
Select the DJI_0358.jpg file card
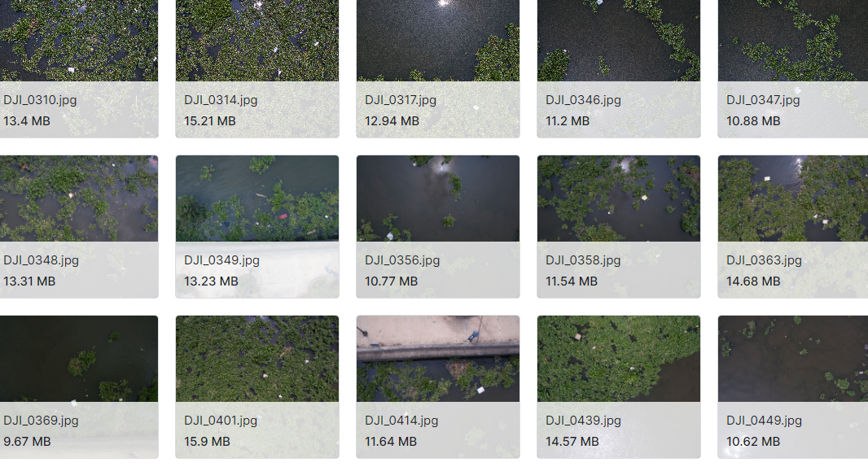(618, 227)
